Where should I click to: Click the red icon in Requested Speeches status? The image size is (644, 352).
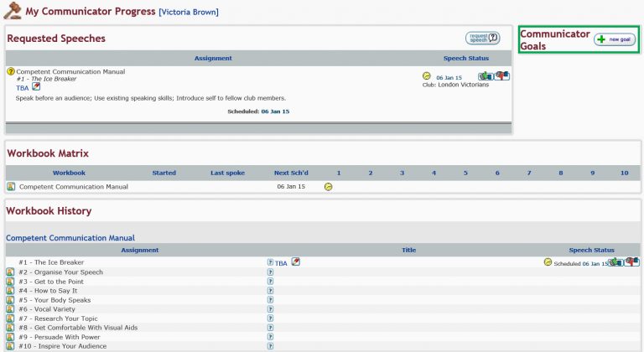(502, 76)
